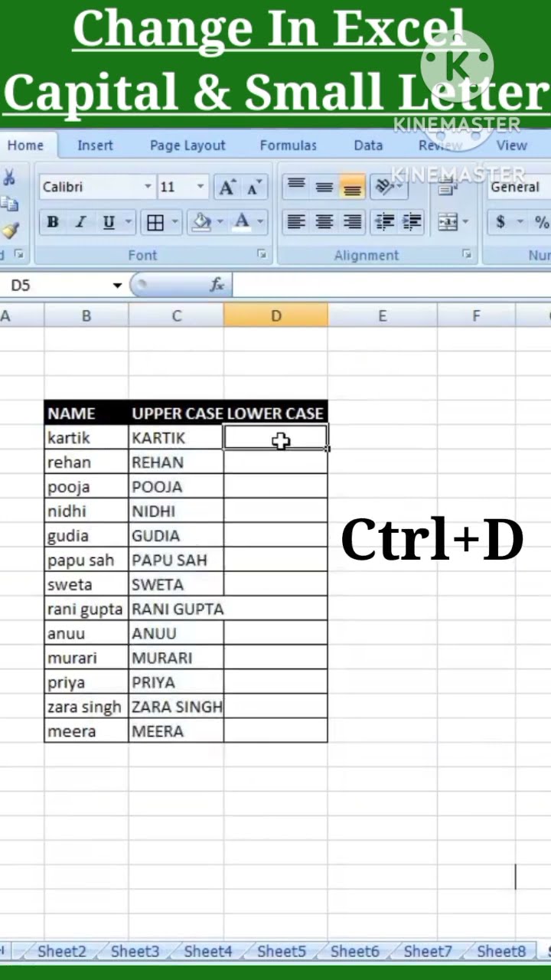The height and width of the screenshot is (980, 551).
Task: Toggle Bold formatting
Action: click(53, 222)
